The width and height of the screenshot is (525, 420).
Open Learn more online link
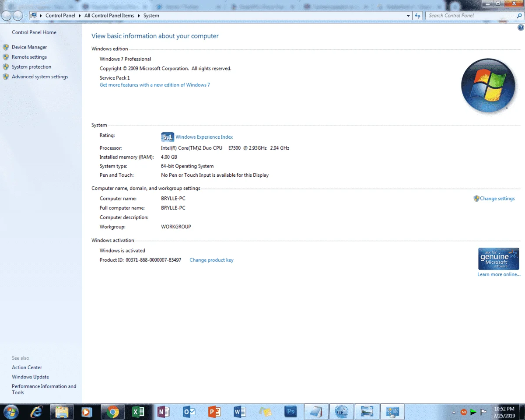pyautogui.click(x=499, y=274)
